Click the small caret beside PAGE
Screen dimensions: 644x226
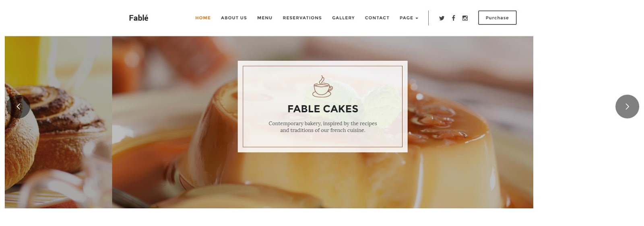[x=417, y=18]
